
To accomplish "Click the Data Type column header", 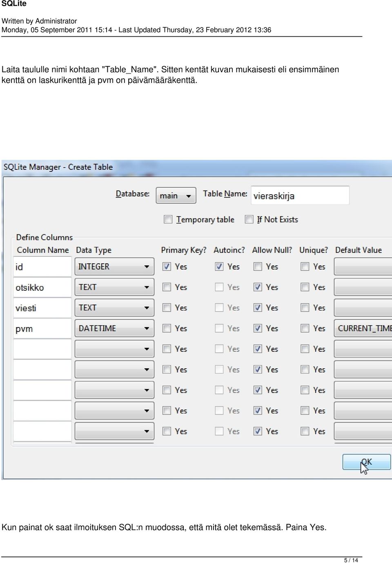I will 94,250.
